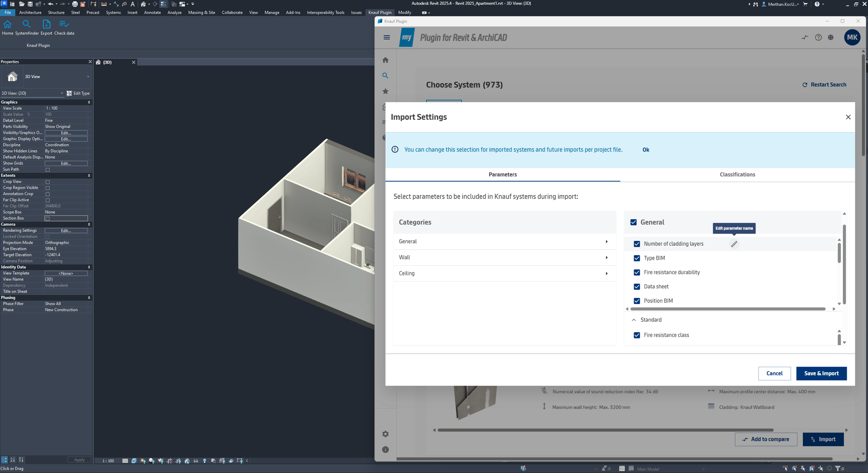Viewport: 868px width, 473px height.
Task: Uncheck the General group checkbox
Action: coord(634,222)
